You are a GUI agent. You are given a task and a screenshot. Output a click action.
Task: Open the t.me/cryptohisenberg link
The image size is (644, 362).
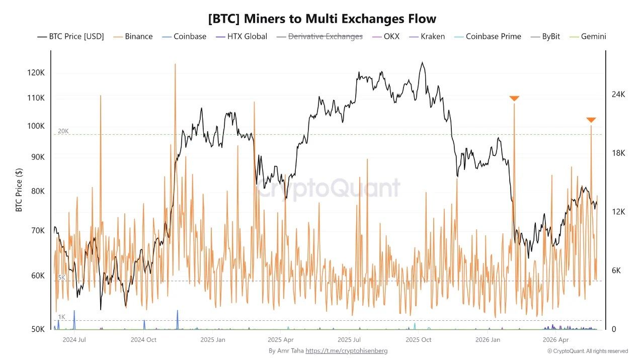click(347, 350)
